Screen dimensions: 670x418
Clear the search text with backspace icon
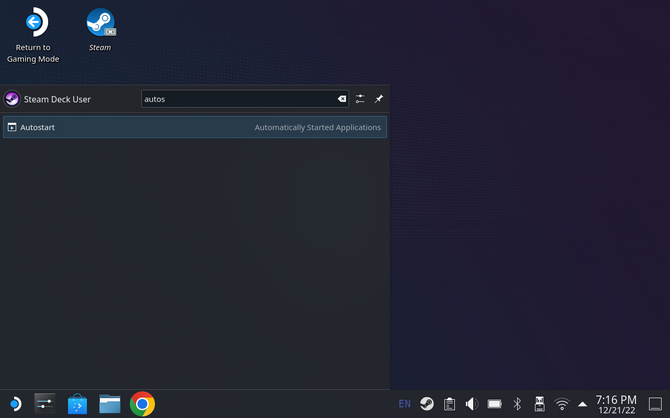[342, 99]
